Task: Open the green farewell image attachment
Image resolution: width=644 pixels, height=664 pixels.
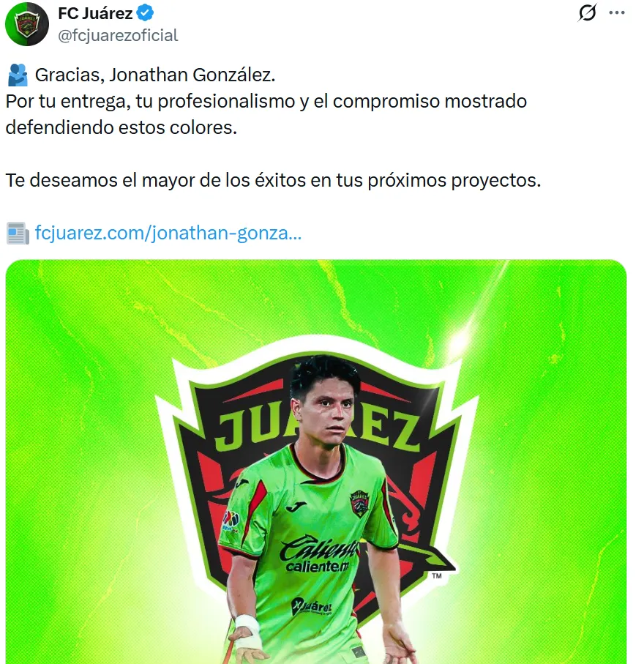Action: (316, 462)
